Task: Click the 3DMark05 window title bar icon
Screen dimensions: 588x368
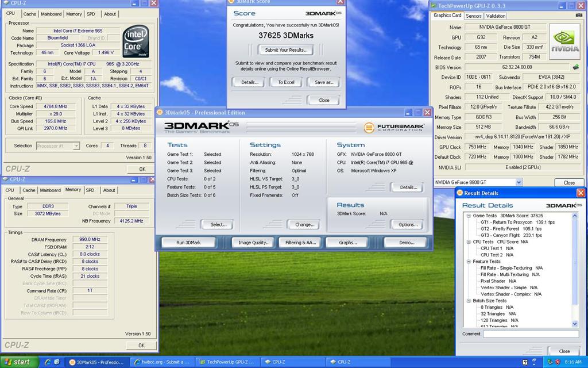Action: (160, 112)
